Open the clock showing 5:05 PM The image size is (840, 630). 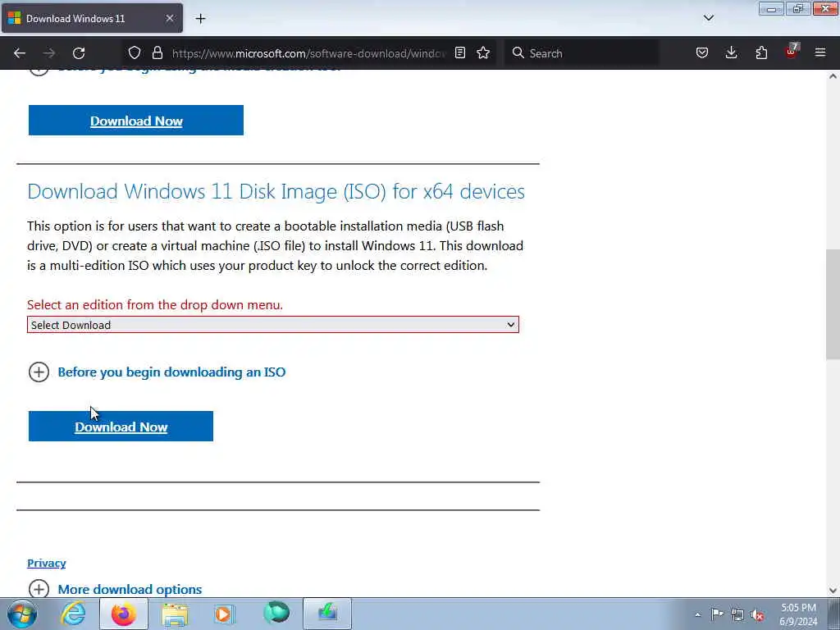coord(798,614)
